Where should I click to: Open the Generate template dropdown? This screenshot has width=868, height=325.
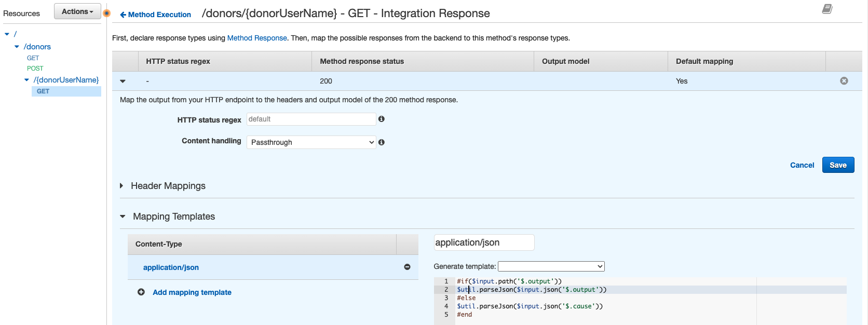(x=551, y=266)
